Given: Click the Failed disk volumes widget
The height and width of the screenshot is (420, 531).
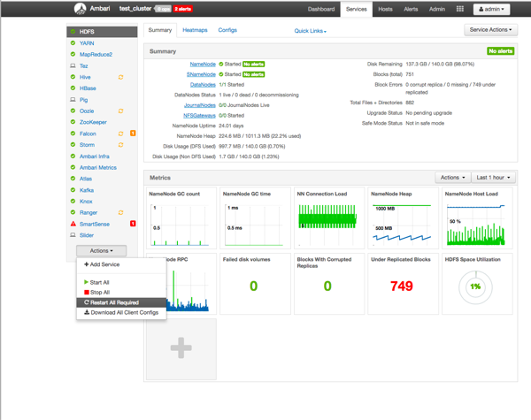Looking at the screenshot, I should [255, 284].
